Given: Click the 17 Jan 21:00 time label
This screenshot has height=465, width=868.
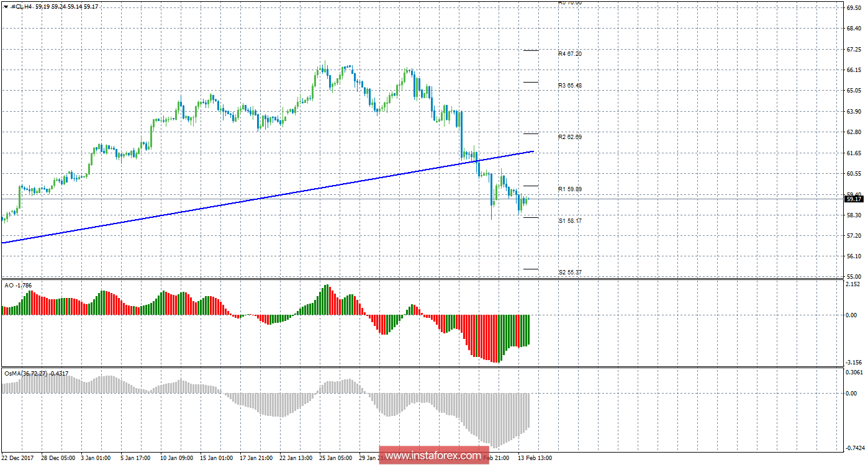Looking at the screenshot, I should pos(256,458).
